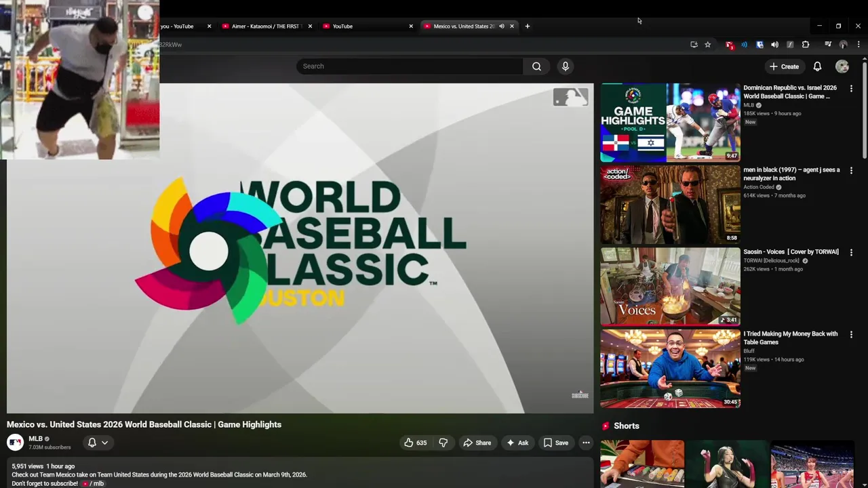Open options for the Saosin - Voices video

(851, 252)
